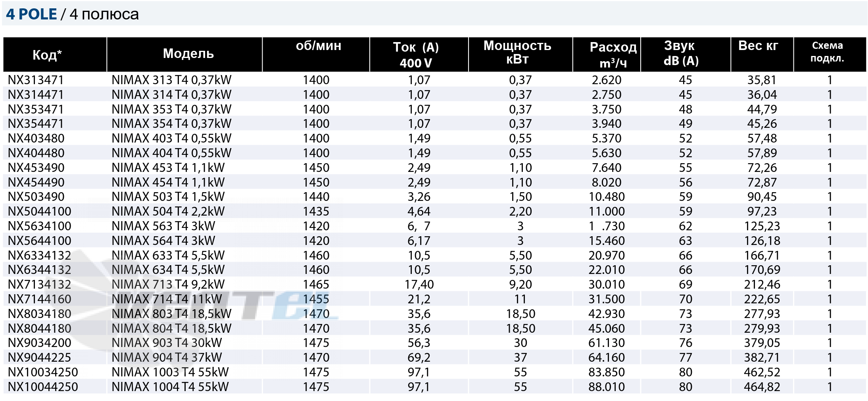Select code cell NX8034180
Screen dimensions: 868x401
pos(40,314)
